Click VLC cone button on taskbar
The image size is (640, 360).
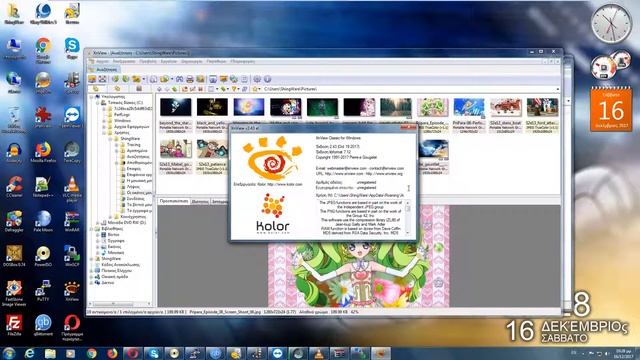coord(319,353)
